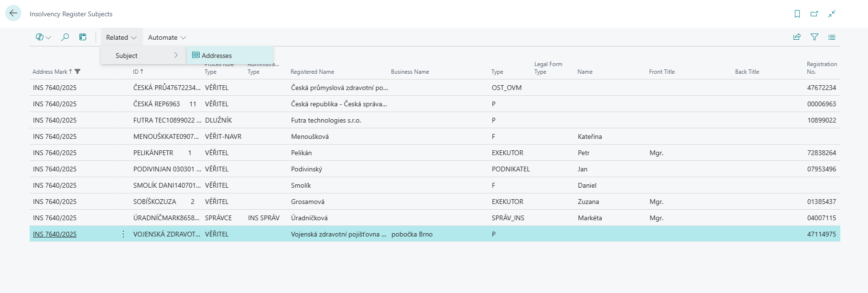Select Addresses in the submenu
This screenshot has height=293, width=868.
coord(217,56)
